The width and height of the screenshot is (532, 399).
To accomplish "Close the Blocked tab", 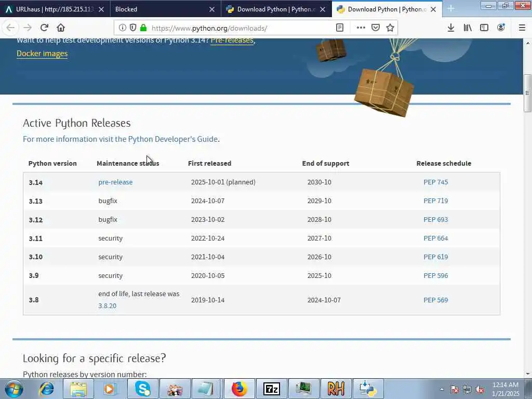I will (212, 9).
